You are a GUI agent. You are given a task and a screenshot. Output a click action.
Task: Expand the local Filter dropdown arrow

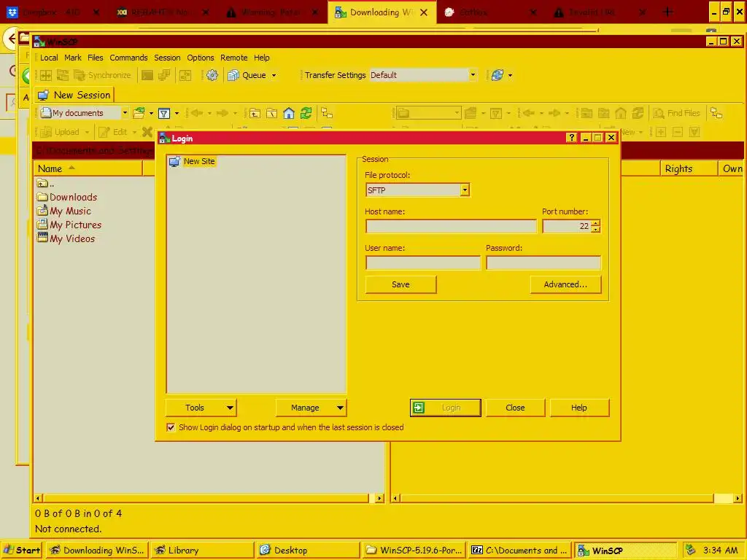177,113
